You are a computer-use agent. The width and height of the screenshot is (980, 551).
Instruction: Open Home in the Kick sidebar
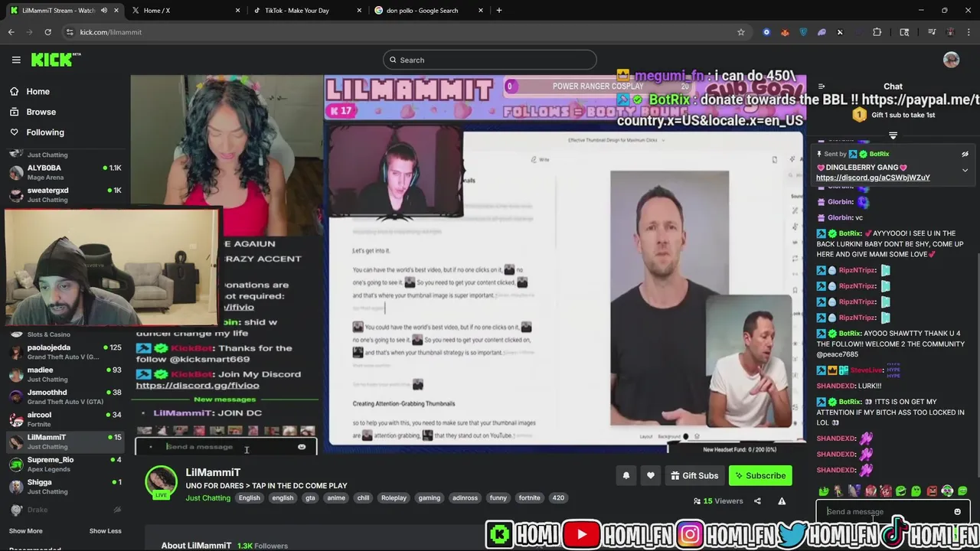pyautogui.click(x=38, y=91)
